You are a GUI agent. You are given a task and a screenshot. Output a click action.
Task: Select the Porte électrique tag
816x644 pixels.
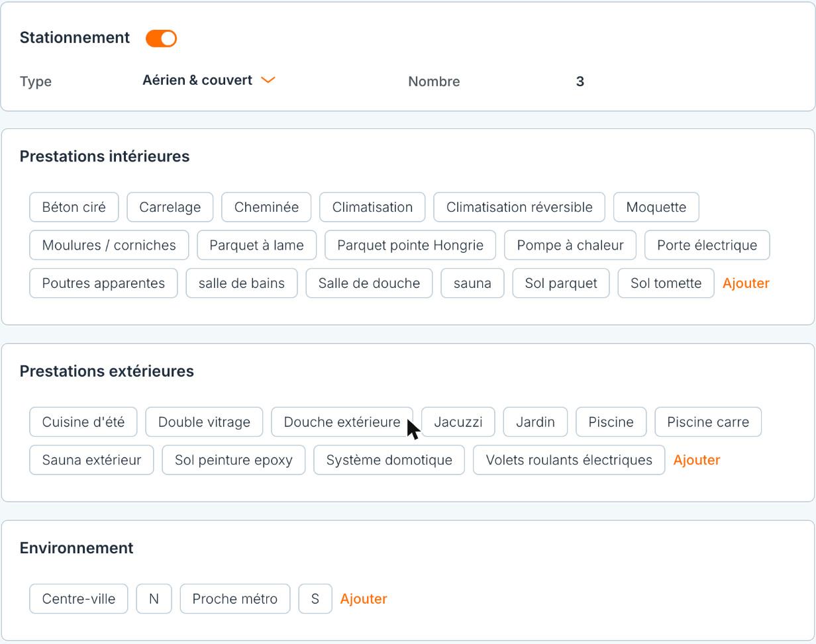point(707,245)
